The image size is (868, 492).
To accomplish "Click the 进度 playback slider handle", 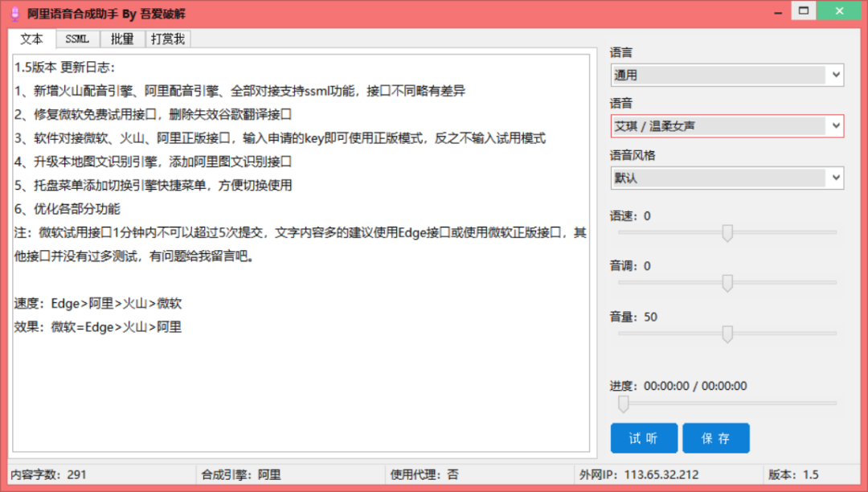I will point(623,404).
